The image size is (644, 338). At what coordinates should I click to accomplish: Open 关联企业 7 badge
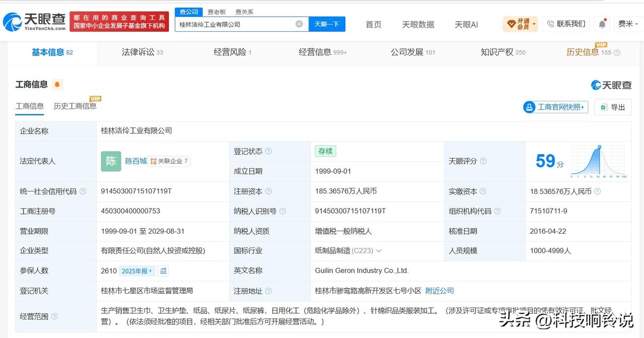170,161
